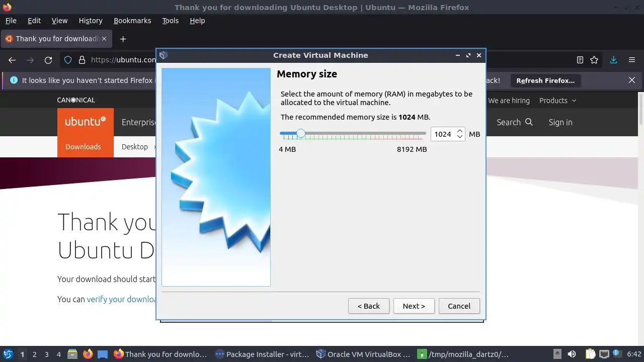Bookmark this page with the star icon
This screenshot has width=644, height=362.
click(x=594, y=60)
